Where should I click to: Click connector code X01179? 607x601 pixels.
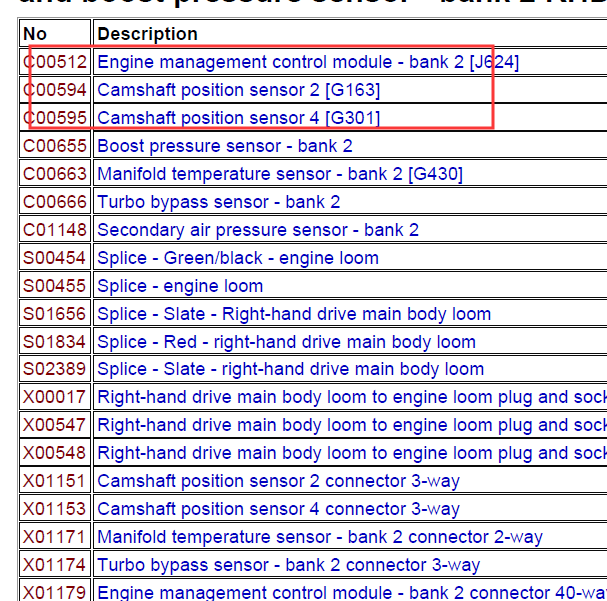(x=55, y=592)
